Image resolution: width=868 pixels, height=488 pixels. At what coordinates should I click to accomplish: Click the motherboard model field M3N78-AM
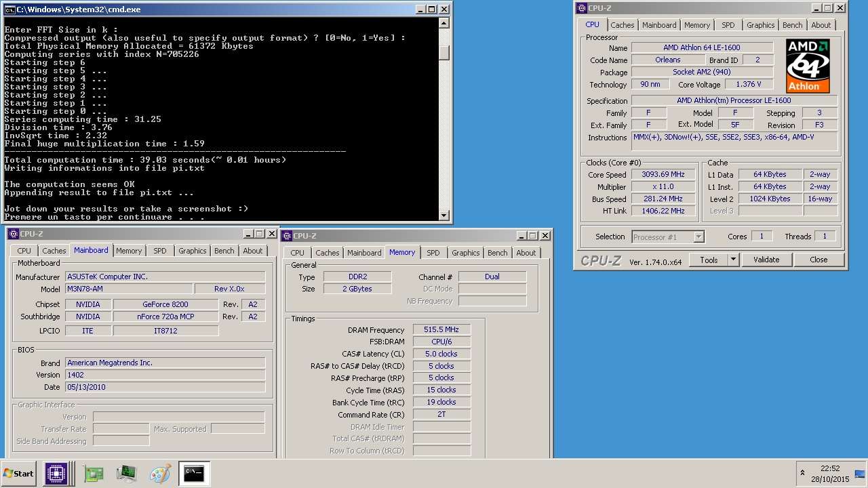click(x=129, y=289)
